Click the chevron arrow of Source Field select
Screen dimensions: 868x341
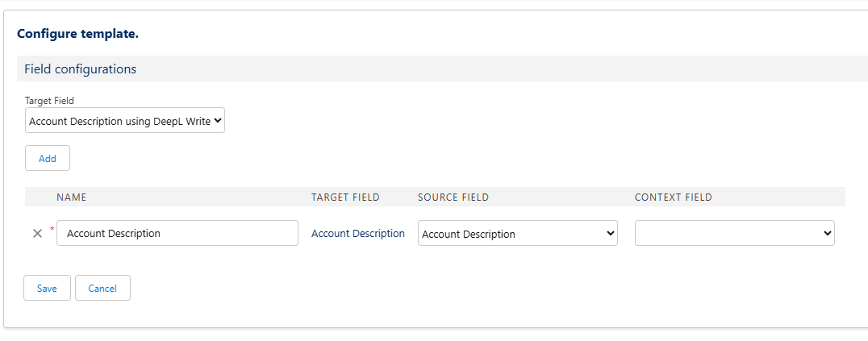point(609,234)
